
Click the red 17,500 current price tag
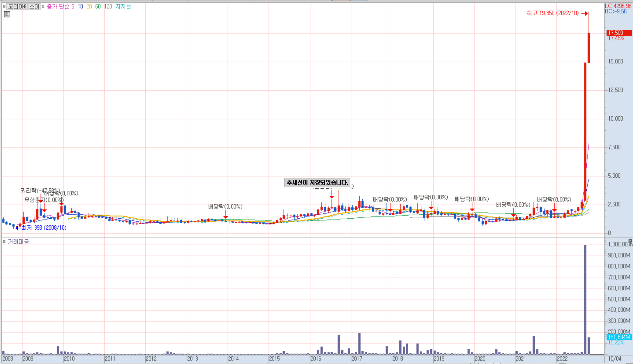[x=619, y=33]
